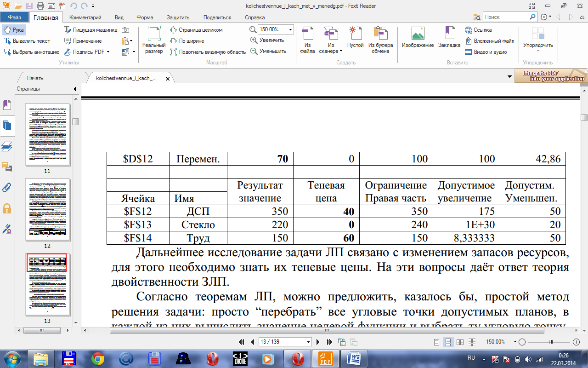588x368 pixels.
Task: Open the tab list dropdown arrow
Action: [509, 76]
